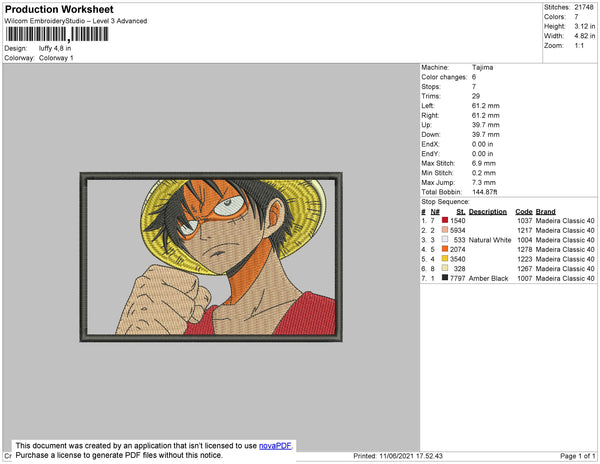
Task: Click the Machine value Tajima
Action: tap(483, 67)
